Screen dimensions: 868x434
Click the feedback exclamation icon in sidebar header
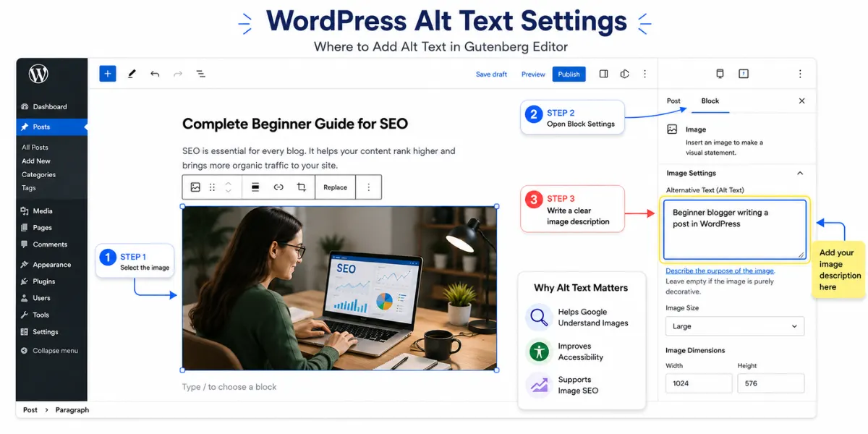tap(744, 74)
